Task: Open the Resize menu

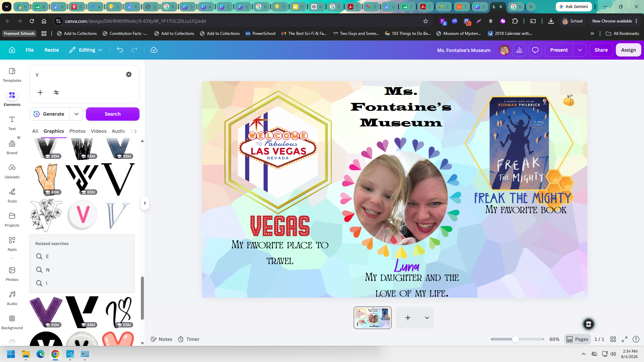Action: coord(52,50)
